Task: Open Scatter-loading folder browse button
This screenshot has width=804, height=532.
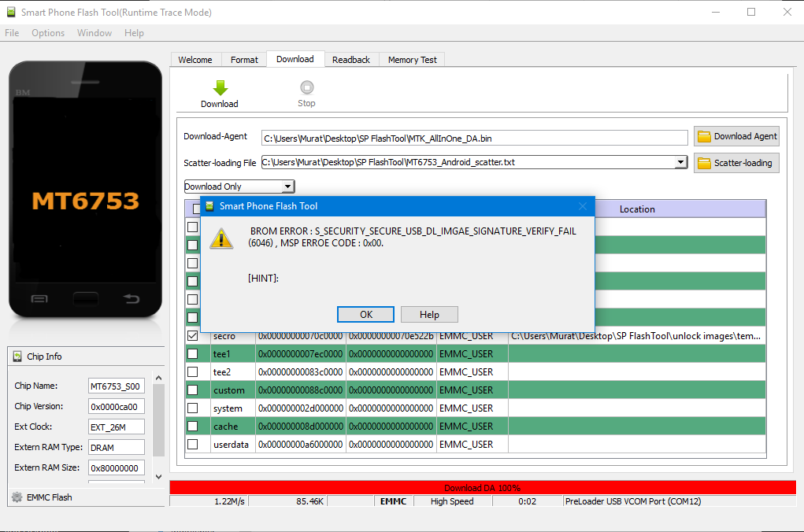Action: click(736, 163)
